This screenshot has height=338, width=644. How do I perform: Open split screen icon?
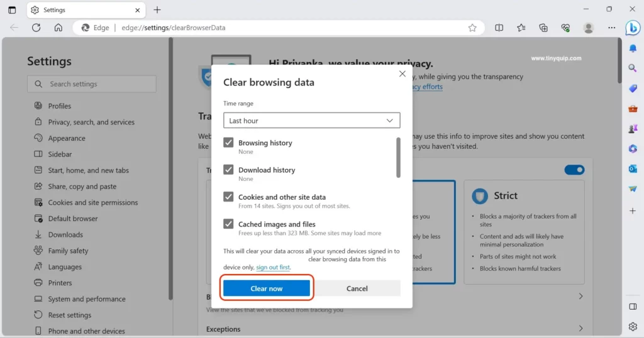[499, 28]
